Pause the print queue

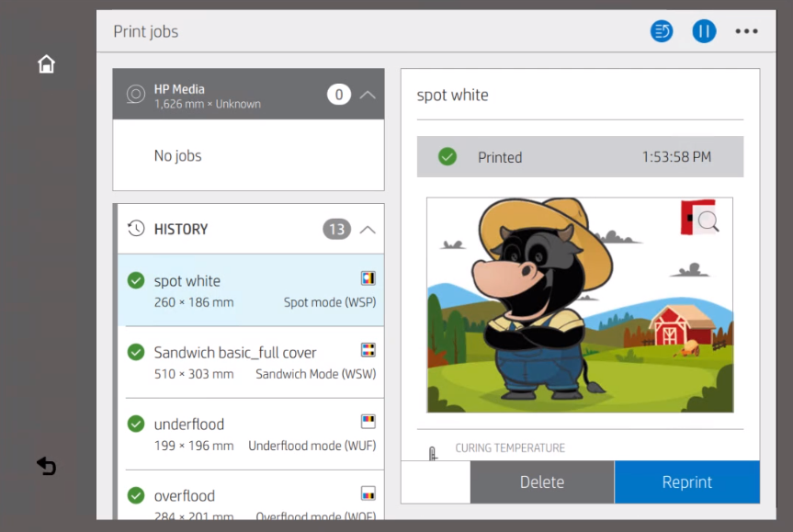pyautogui.click(x=704, y=31)
